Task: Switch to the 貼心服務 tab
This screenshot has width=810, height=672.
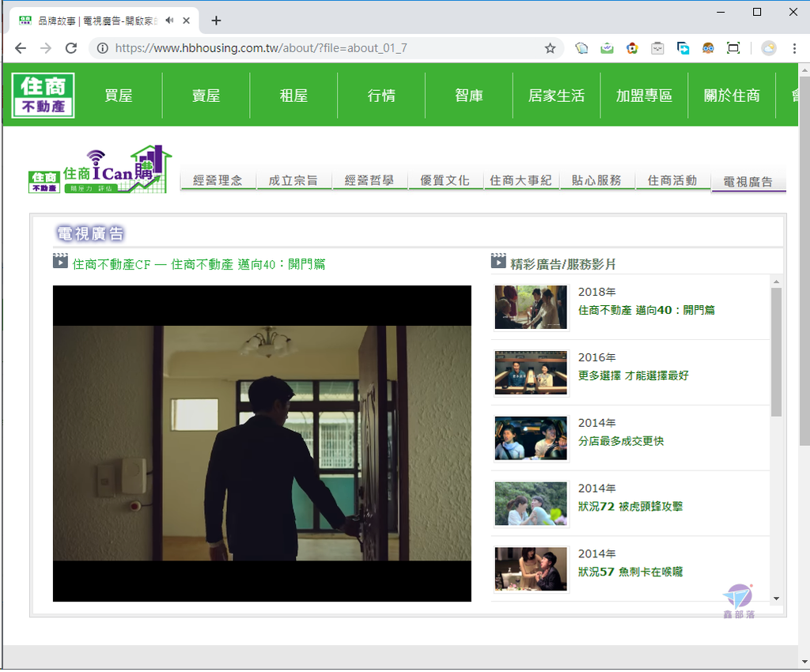Action: point(596,180)
